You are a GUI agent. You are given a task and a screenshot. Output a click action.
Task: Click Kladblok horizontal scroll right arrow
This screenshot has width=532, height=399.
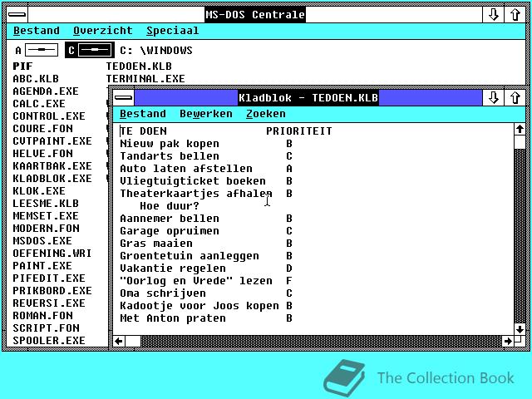pyautogui.click(x=508, y=341)
